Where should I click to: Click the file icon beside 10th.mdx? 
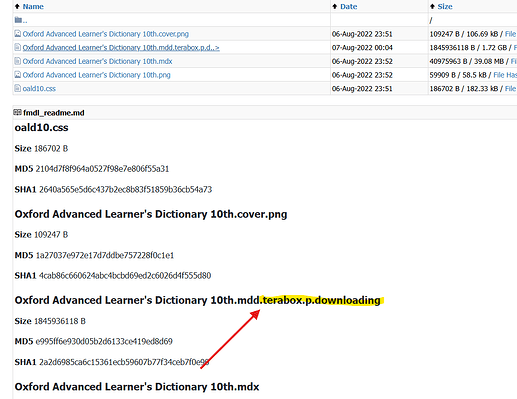[x=18, y=61]
